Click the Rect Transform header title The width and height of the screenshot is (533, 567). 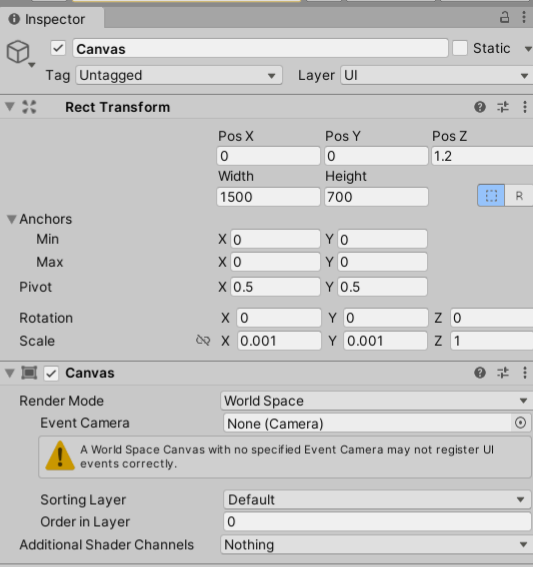pyautogui.click(x=118, y=107)
